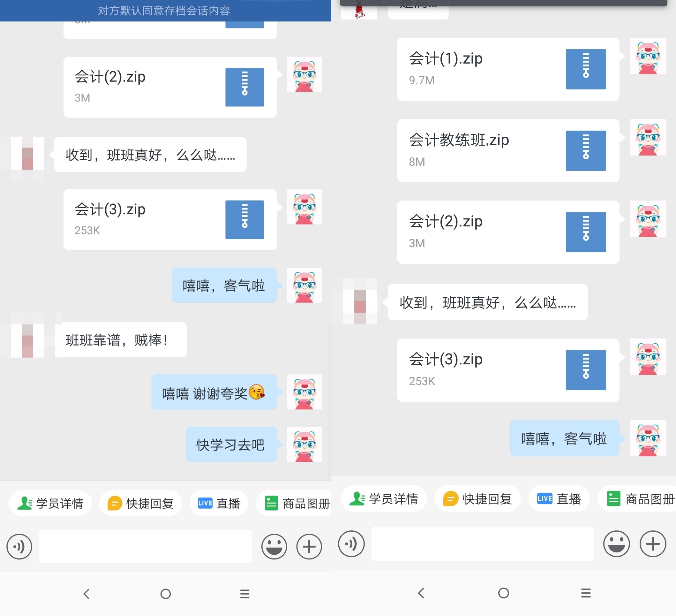Tap the sender avatar beside 嘻嘻，客气啦
This screenshot has width=676, height=616.
click(x=304, y=285)
